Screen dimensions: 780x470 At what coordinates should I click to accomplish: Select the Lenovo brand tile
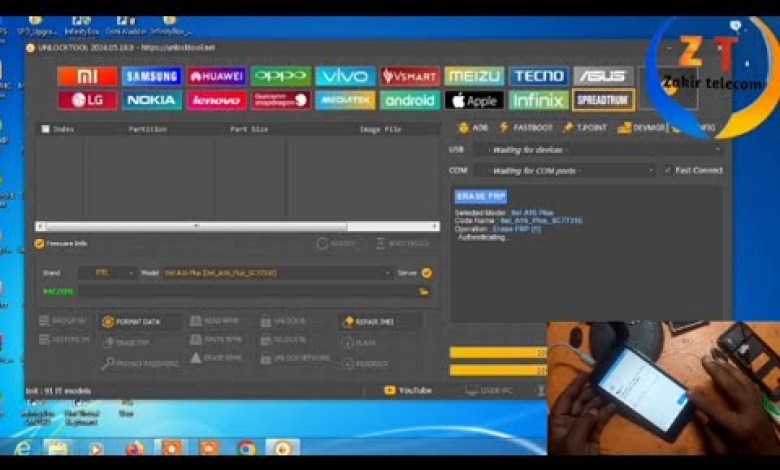tap(216, 100)
